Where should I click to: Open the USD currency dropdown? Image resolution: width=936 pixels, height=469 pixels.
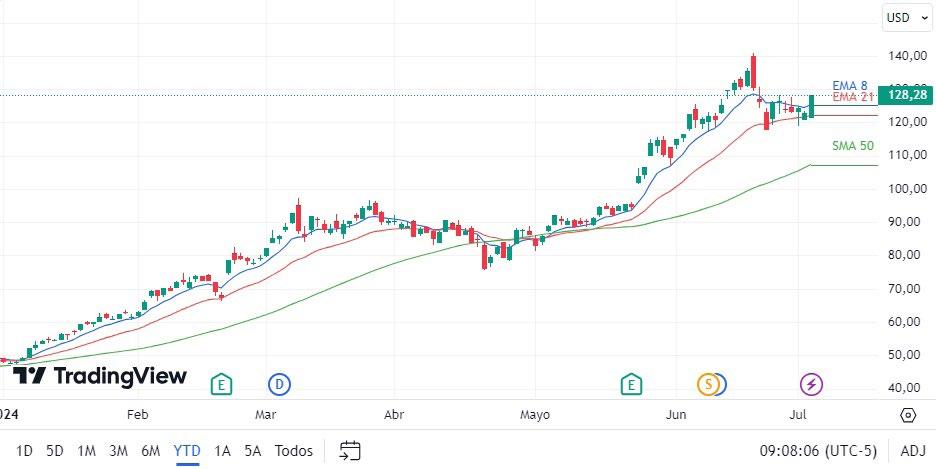908,17
